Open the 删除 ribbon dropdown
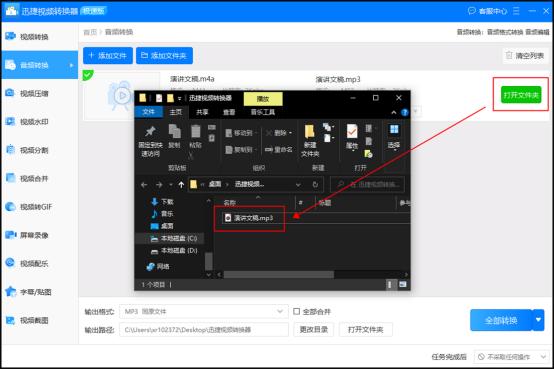Screen dimensions: 554x370 point(279,133)
